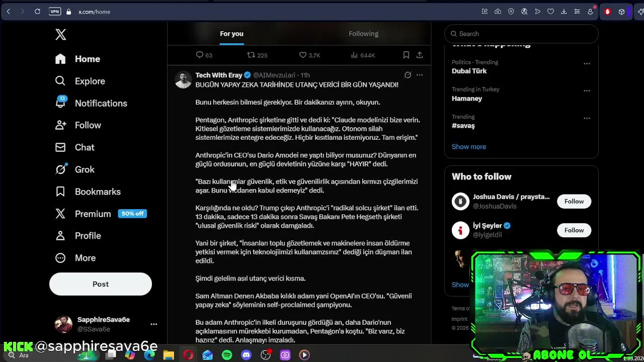The height and width of the screenshot is (362, 644).
Task: Go to Home in the sidebar
Action: click(78, 59)
